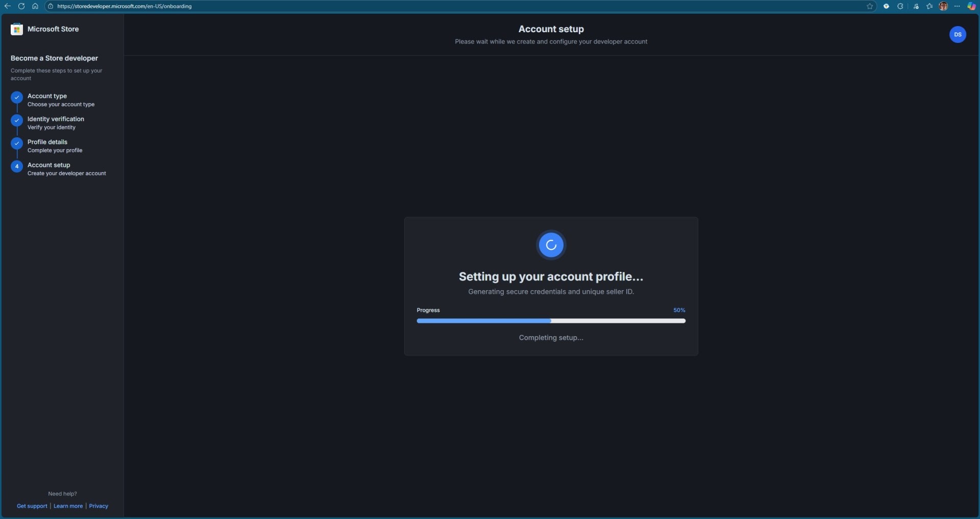Open the DS account avatar menu
The height and width of the screenshot is (519, 980).
pyautogui.click(x=957, y=34)
